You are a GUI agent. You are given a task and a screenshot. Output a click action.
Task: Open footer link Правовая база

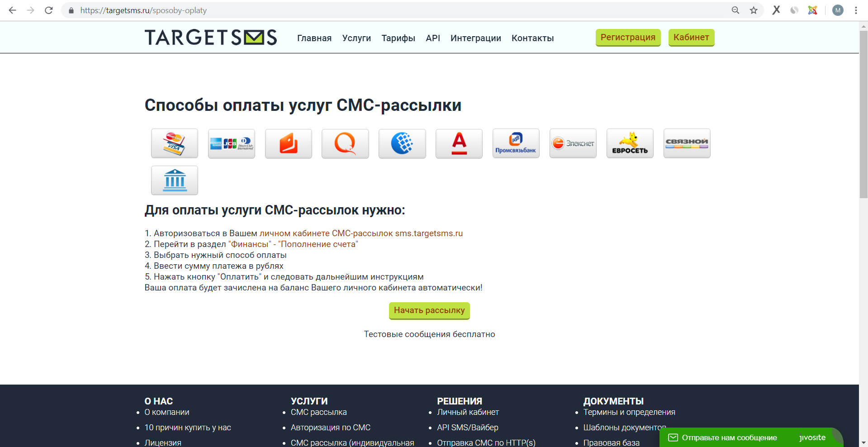(612, 442)
